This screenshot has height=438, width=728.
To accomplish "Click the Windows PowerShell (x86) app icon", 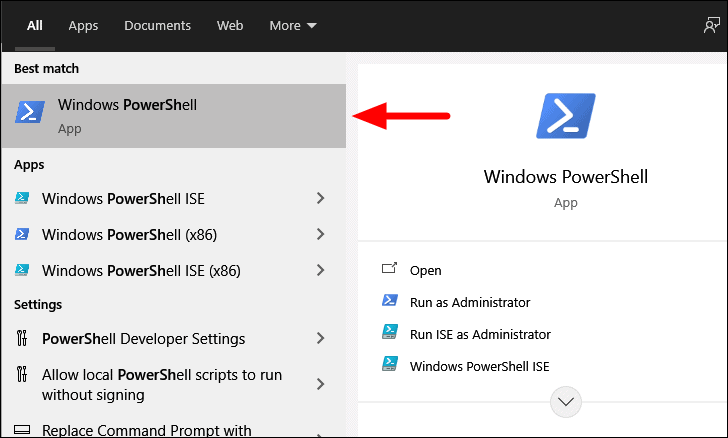I will tap(22, 234).
